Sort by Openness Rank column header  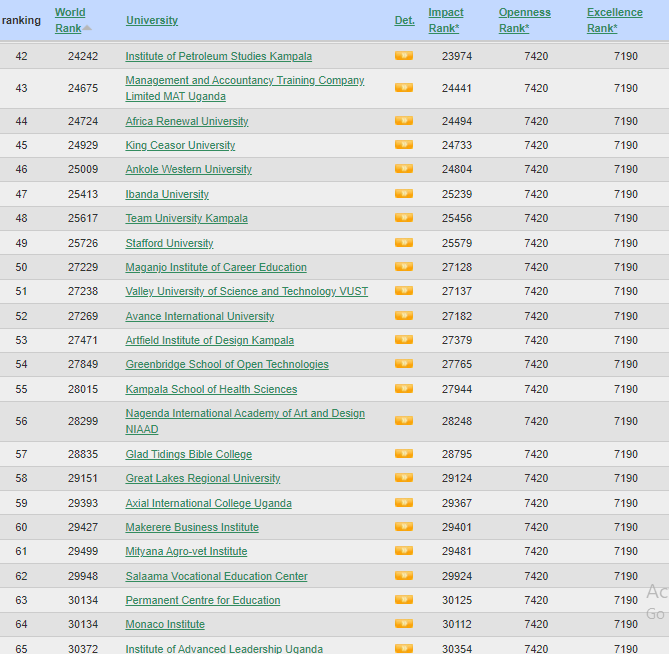[525, 20]
